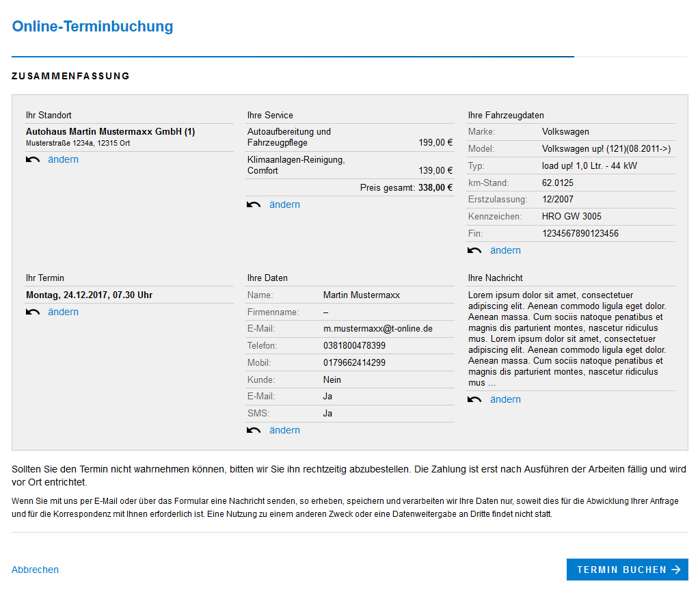Click the Online-Terminbuchung heading
The image size is (700, 614).
point(92,27)
